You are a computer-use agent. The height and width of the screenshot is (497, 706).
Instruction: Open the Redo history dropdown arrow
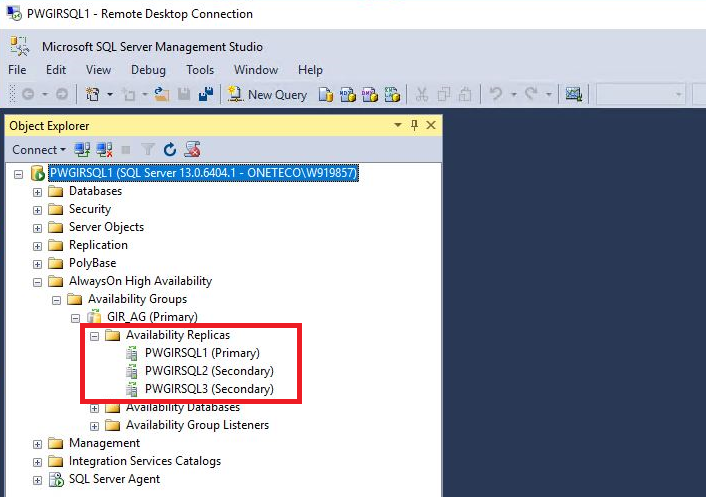pos(549,94)
